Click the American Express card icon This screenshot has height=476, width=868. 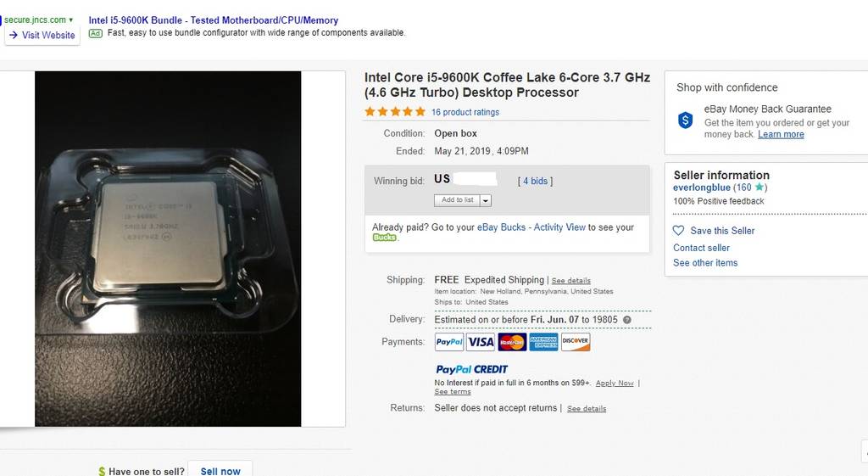[543, 342]
